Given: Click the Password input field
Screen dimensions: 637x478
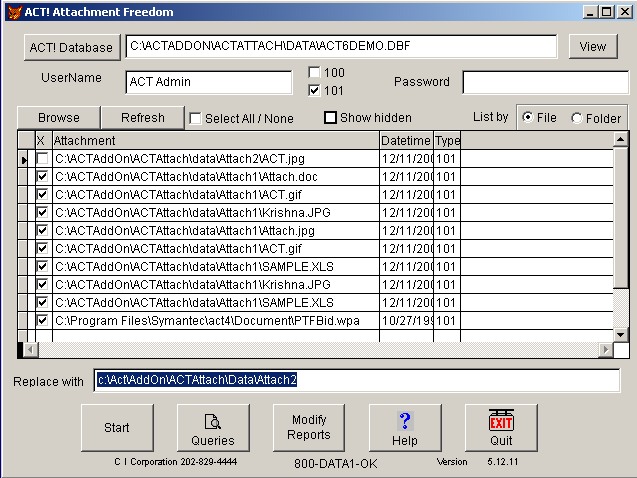Looking at the screenshot, I should (546, 82).
